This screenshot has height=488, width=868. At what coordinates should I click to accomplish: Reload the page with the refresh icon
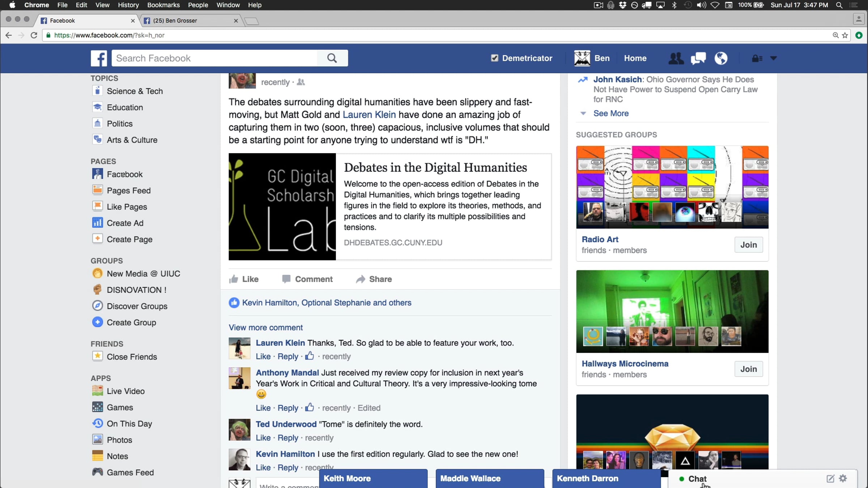tap(34, 35)
